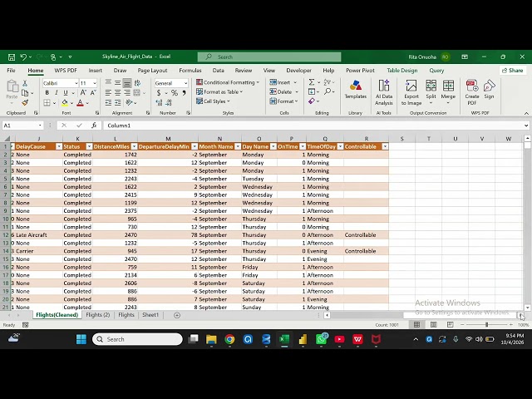
Task: Click the Format Painter brush icon
Action: coord(25,102)
